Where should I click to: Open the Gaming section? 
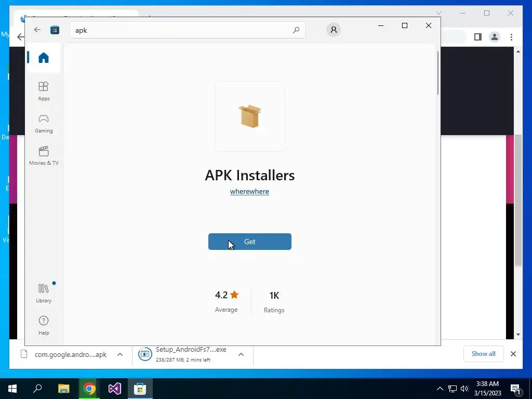click(x=44, y=124)
